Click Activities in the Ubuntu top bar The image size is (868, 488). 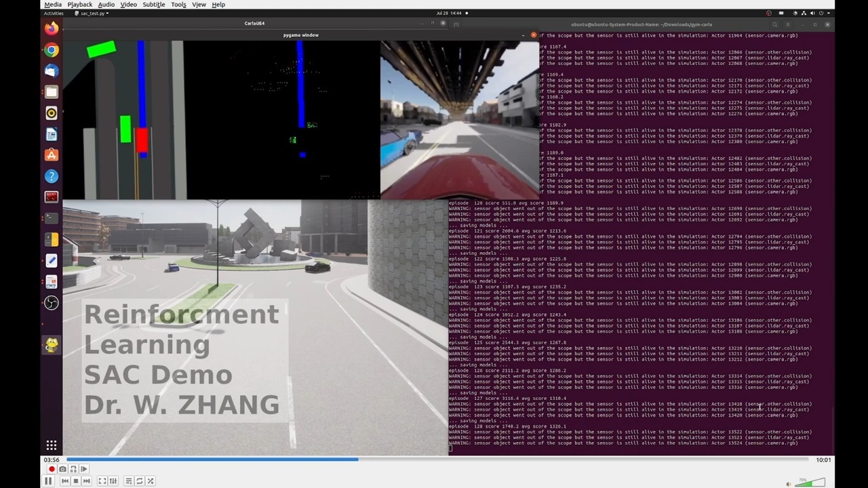(x=54, y=13)
